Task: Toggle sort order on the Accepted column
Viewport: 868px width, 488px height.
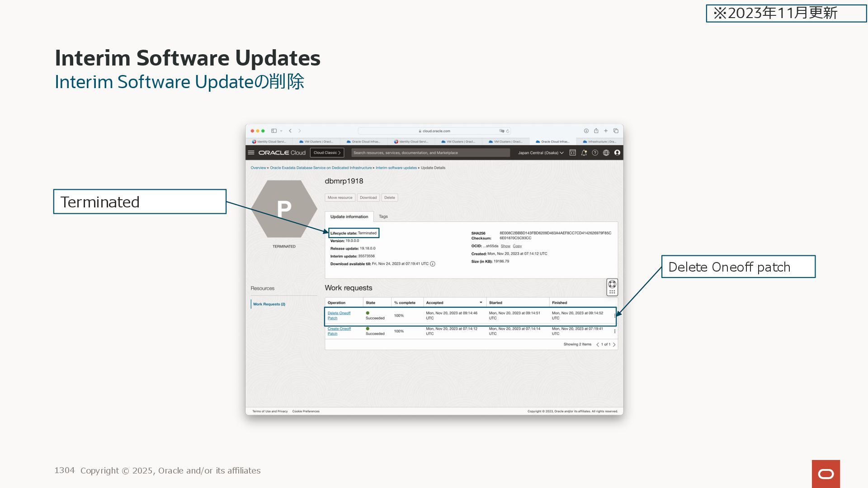Action: [x=481, y=303]
